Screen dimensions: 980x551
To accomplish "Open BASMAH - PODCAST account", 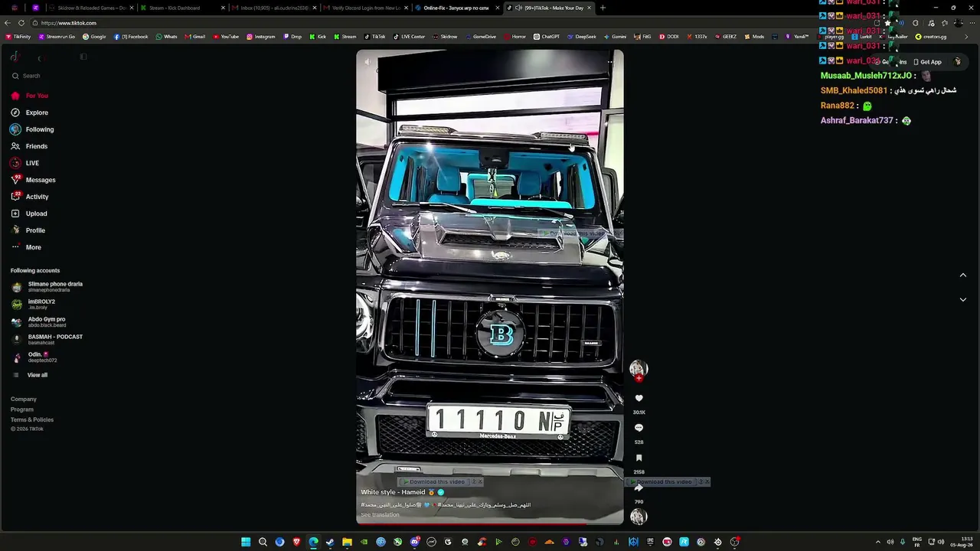I will [47, 339].
